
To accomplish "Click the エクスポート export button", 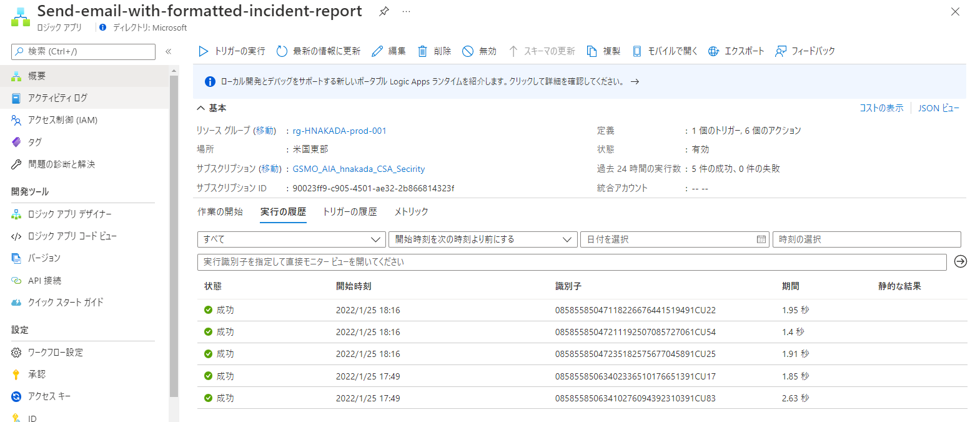I will coord(736,51).
